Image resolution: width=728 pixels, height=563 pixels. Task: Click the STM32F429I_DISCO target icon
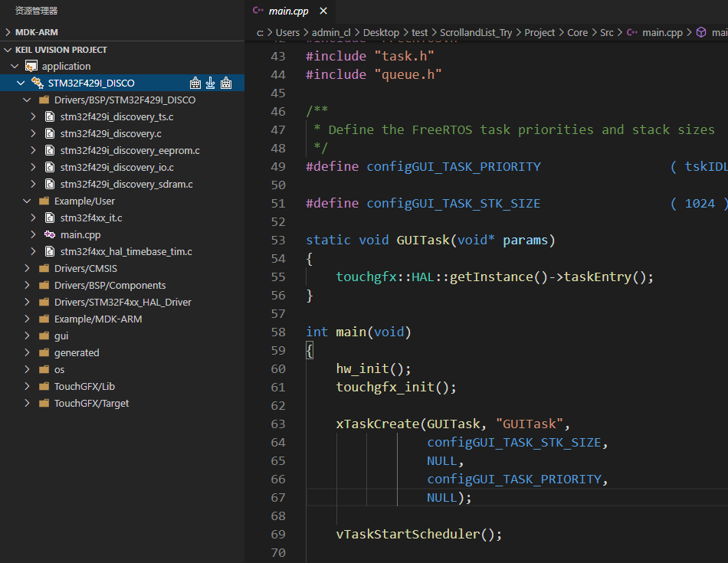click(37, 83)
